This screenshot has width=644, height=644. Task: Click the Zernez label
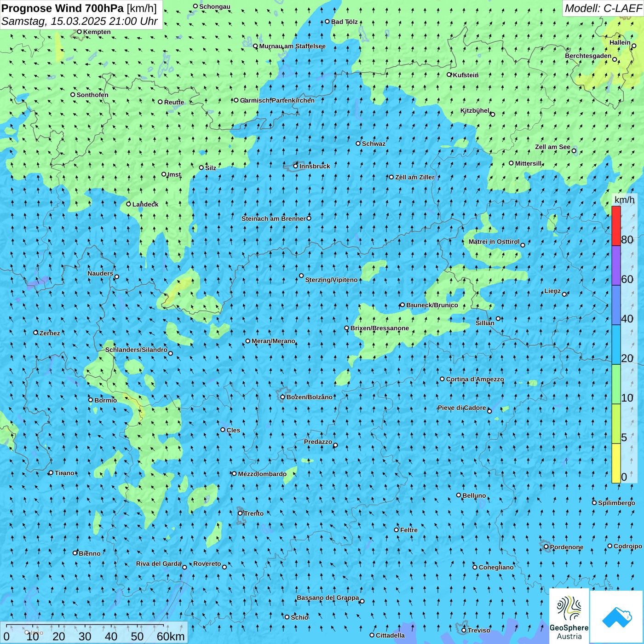coord(50,333)
